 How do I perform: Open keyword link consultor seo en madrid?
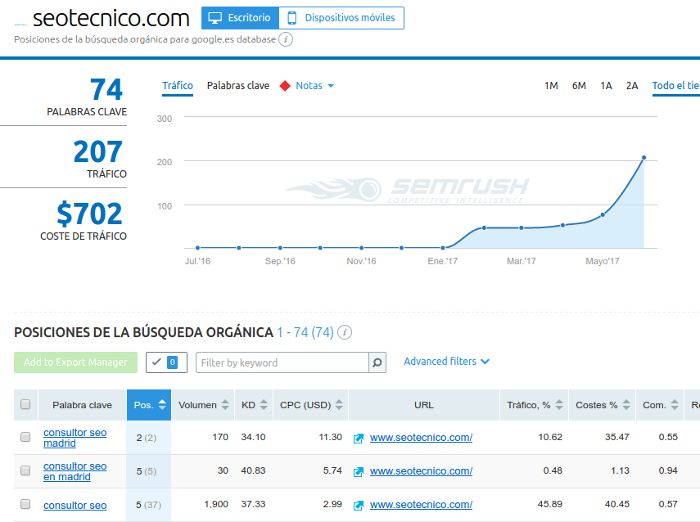click(75, 472)
